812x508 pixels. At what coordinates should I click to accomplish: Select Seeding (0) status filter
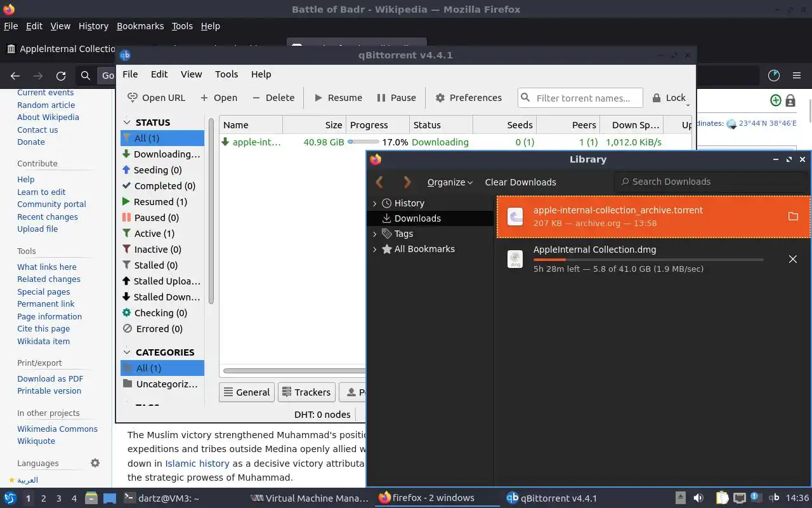[x=162, y=170]
